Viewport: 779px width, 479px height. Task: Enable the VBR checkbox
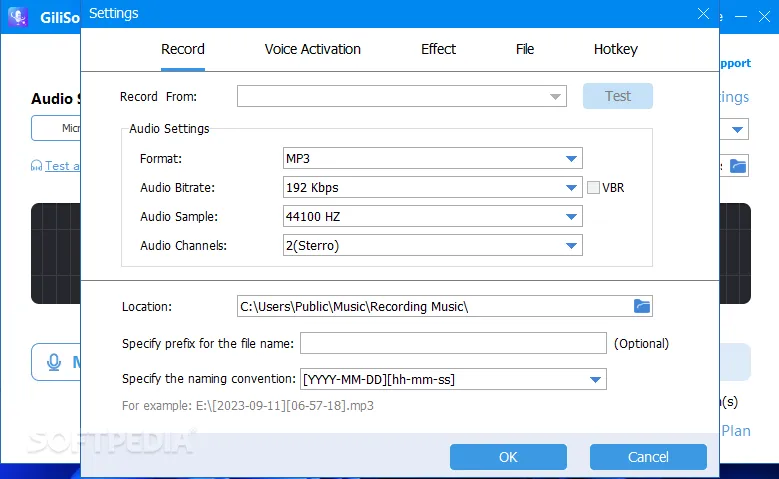click(x=593, y=187)
